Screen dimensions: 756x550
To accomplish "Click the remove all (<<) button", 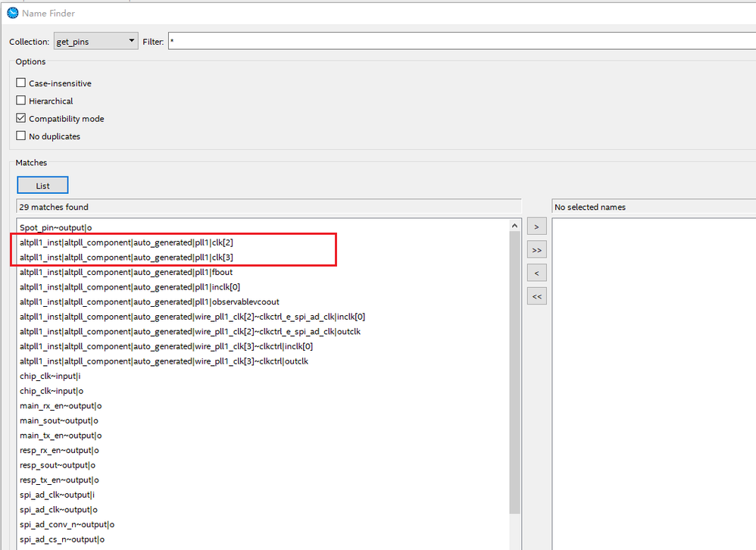I will pos(536,296).
